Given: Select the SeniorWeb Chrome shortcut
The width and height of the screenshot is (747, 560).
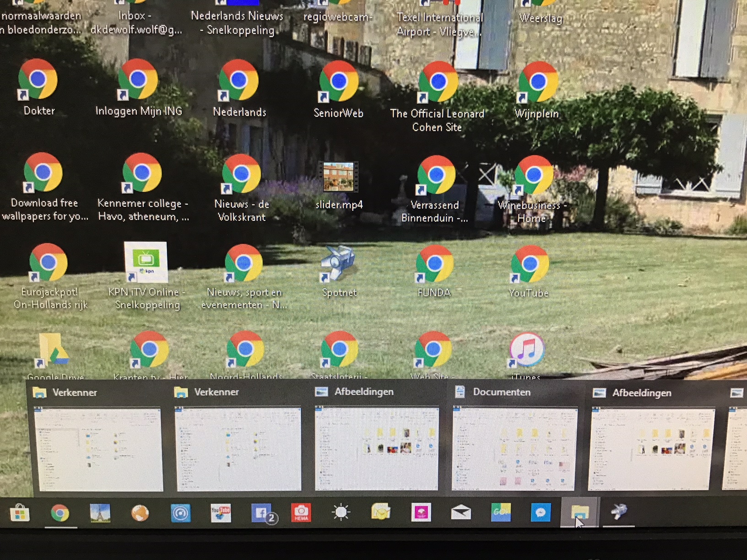Looking at the screenshot, I should pos(339,90).
